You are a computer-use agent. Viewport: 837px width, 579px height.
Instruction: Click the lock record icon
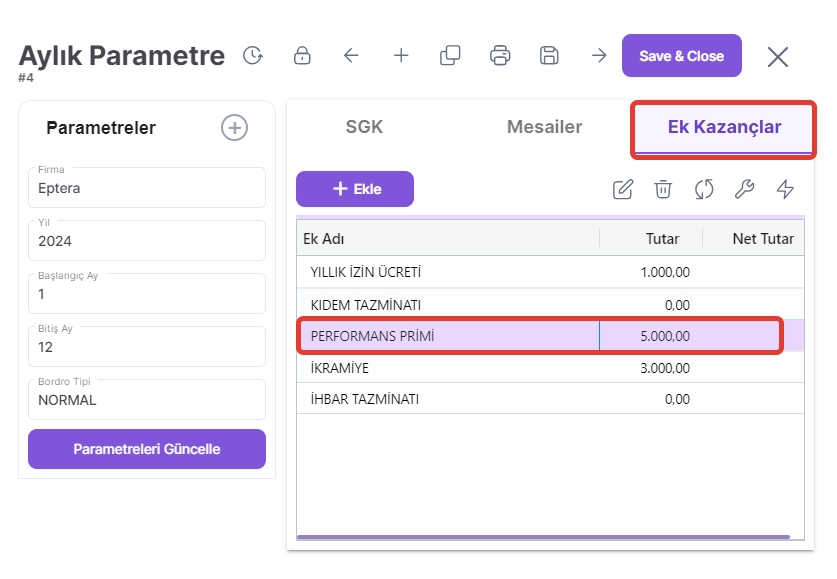click(302, 56)
